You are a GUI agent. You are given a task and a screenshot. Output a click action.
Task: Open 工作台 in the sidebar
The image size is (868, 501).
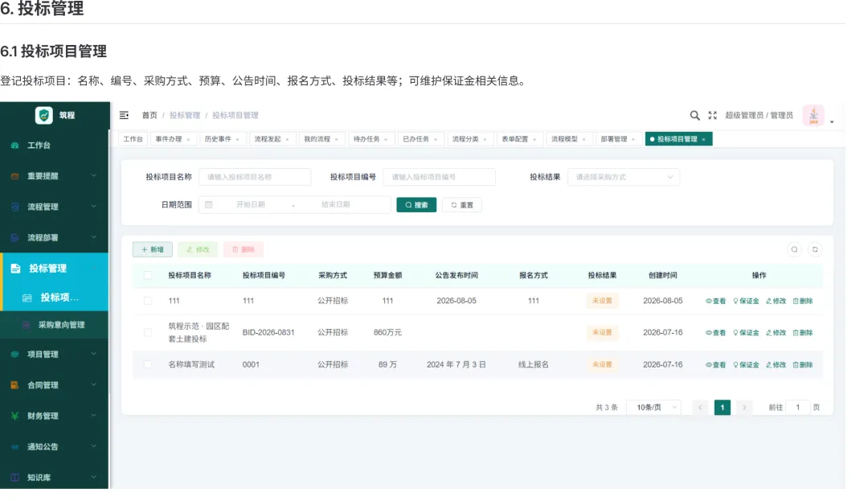(55, 145)
